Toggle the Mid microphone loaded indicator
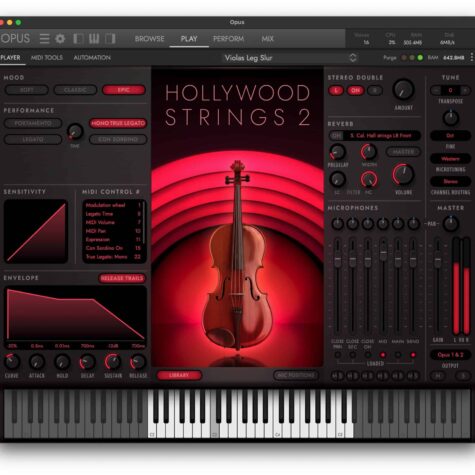The height and width of the screenshot is (475, 475). coord(383,355)
